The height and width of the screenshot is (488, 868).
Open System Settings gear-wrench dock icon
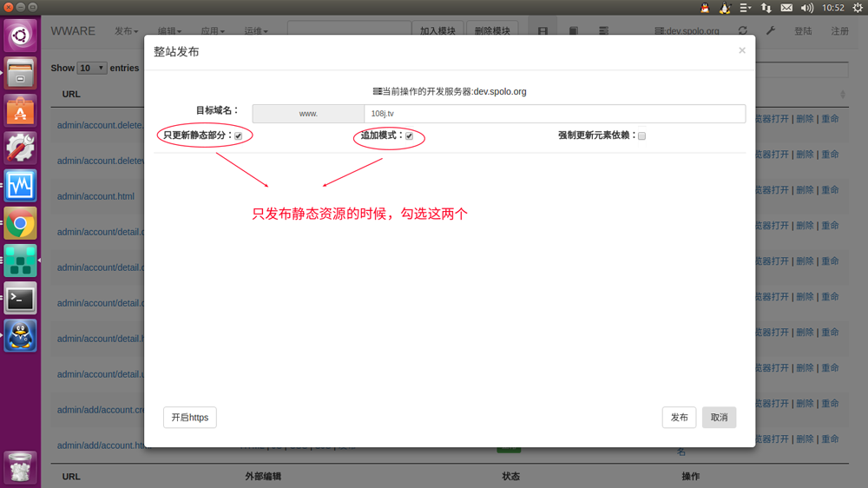21,148
